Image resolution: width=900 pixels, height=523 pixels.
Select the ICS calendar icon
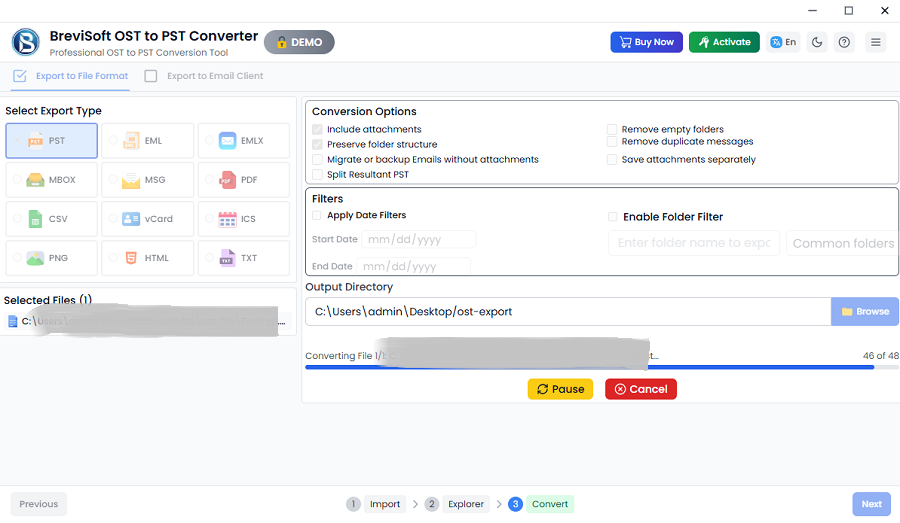tap(227, 219)
